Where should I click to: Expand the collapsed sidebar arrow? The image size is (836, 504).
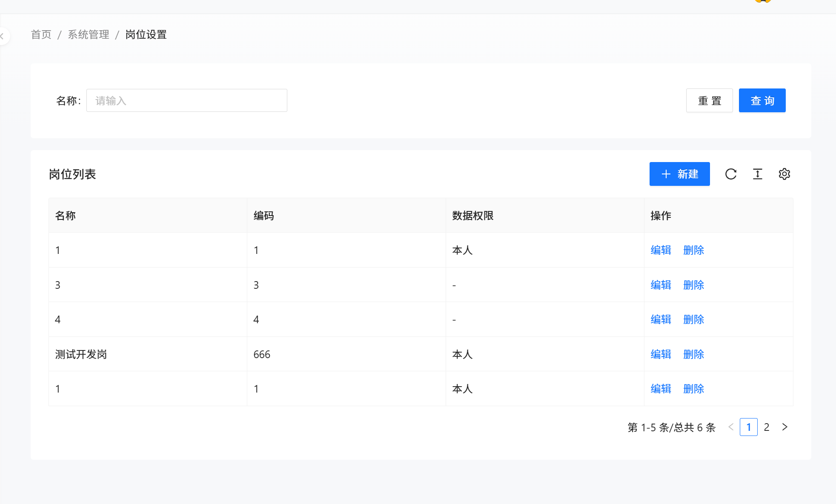[3, 37]
